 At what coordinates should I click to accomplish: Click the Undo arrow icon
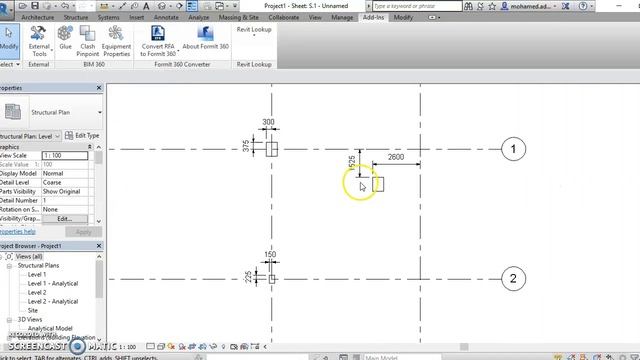(65, 6)
